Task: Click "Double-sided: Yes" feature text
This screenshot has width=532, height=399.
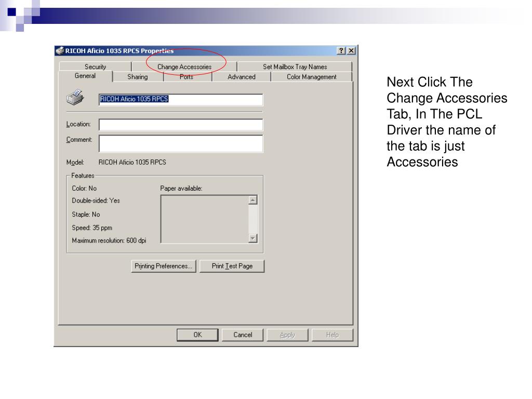Action: click(x=96, y=201)
